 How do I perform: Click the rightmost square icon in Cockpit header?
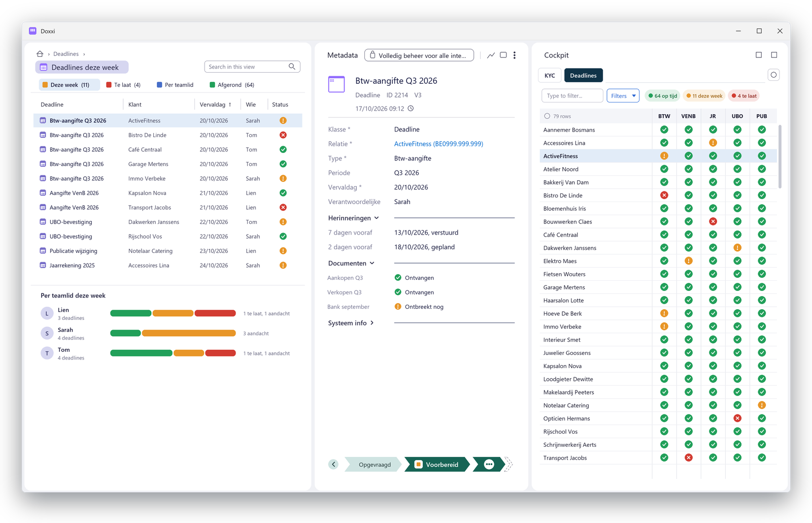click(x=774, y=55)
